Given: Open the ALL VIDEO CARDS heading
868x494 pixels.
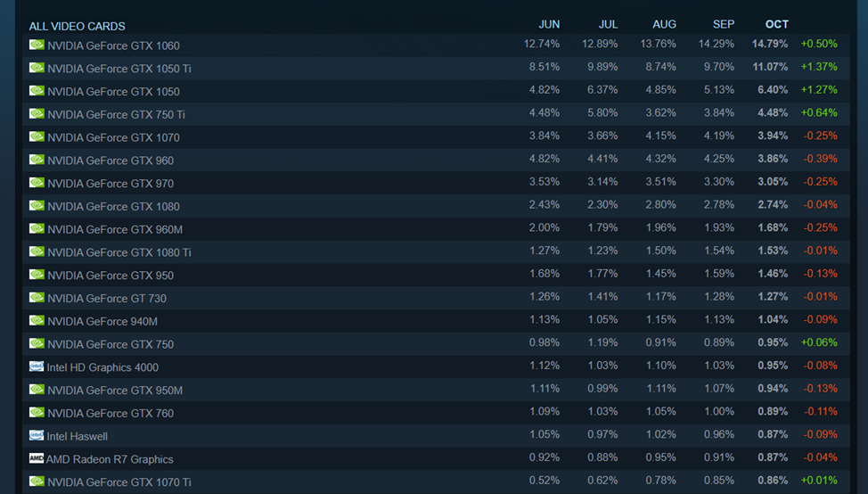Looking at the screenshot, I should [77, 26].
